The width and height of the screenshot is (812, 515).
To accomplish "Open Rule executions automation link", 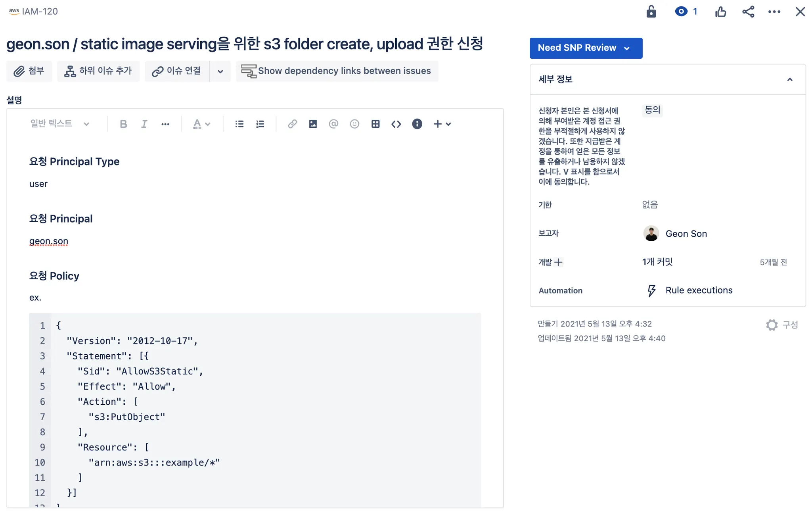I will [x=699, y=290].
